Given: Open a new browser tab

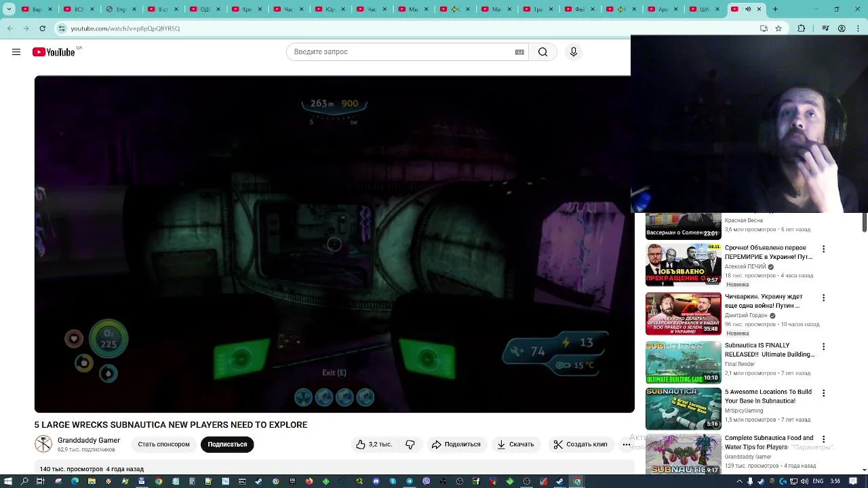Looking at the screenshot, I should coord(775,9).
